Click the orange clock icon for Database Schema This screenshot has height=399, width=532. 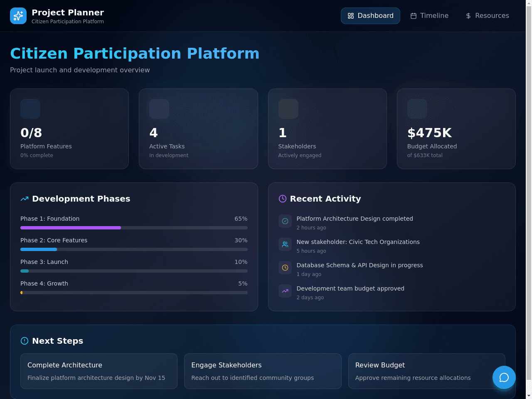click(x=285, y=268)
